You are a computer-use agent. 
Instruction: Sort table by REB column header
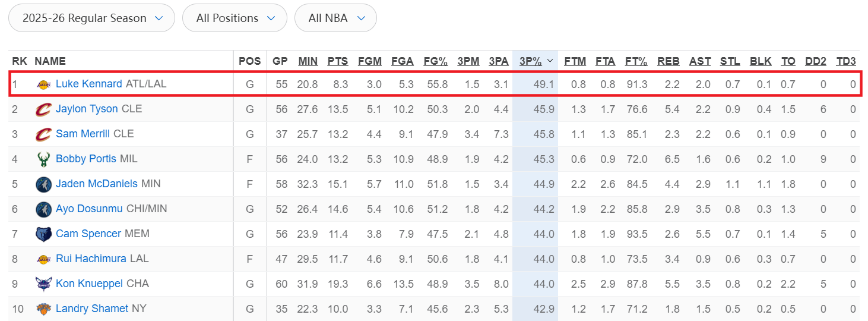tap(669, 61)
